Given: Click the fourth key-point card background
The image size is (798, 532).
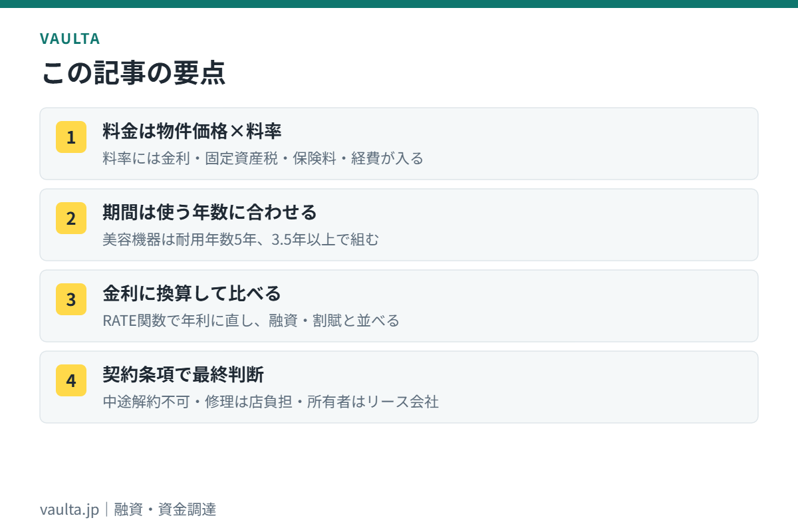Looking at the screenshot, I should click(x=399, y=387).
